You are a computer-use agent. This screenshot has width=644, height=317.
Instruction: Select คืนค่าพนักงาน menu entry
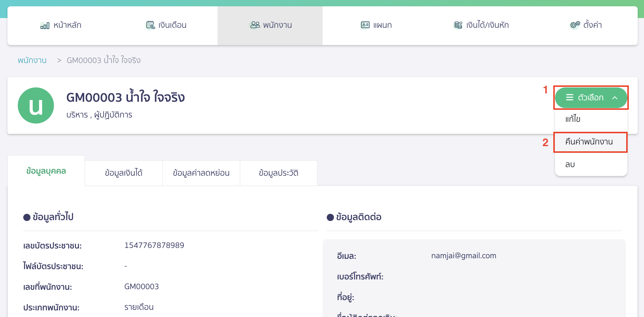(590, 142)
